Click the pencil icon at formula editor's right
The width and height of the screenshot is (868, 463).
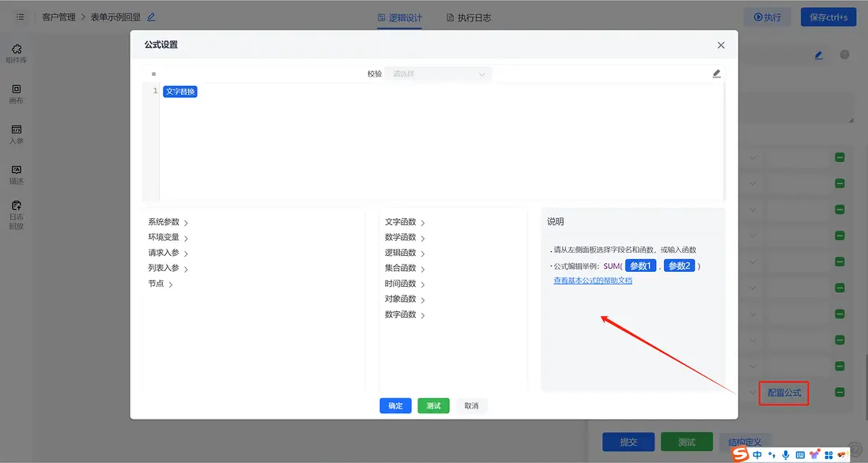point(716,73)
